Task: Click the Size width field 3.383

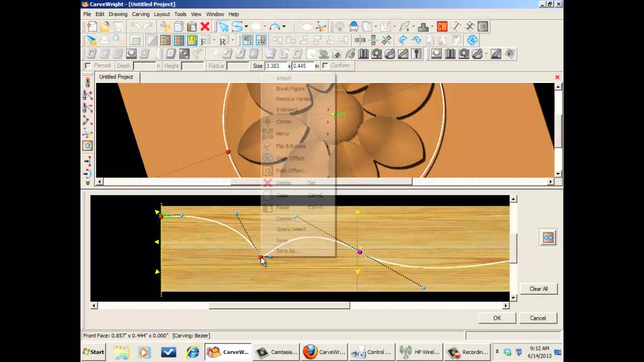Action: coord(276,66)
